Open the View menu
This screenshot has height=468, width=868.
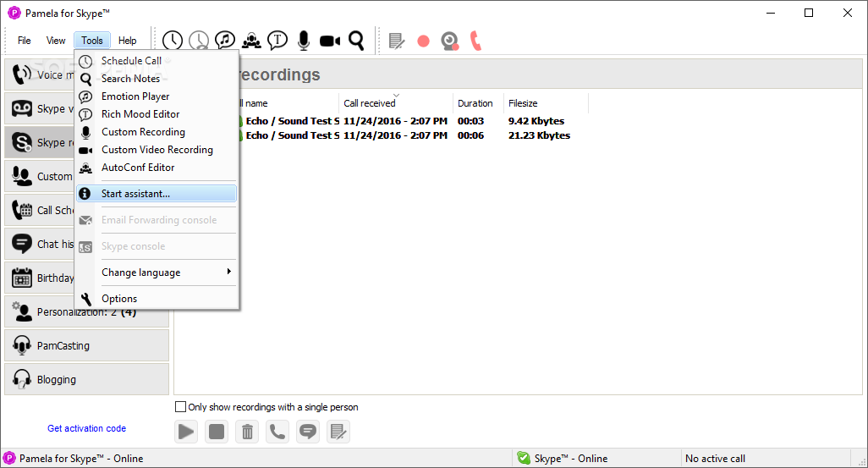coord(55,41)
